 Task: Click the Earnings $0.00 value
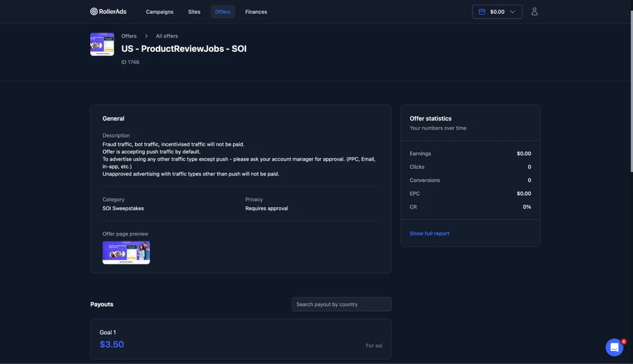tap(524, 153)
